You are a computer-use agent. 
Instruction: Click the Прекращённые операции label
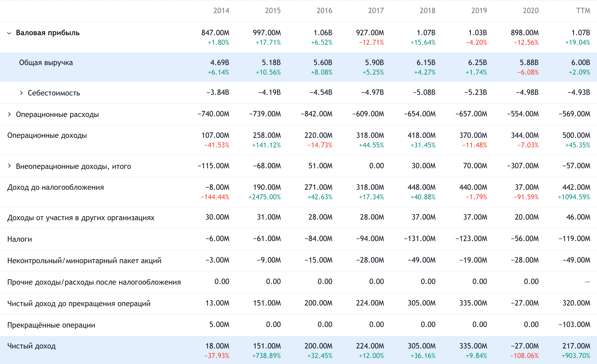pyautogui.click(x=51, y=325)
